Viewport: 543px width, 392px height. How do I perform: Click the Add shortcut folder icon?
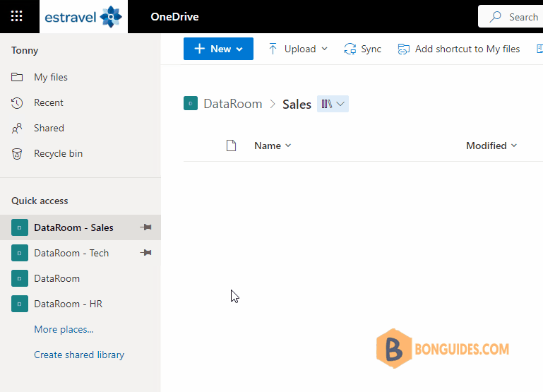click(403, 49)
